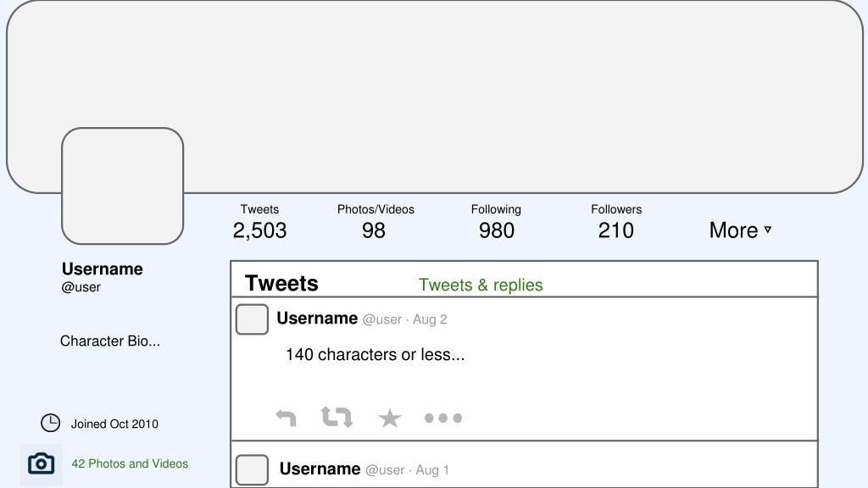The image size is (868, 488).
Task: Expand the More dropdown menu
Action: point(740,230)
